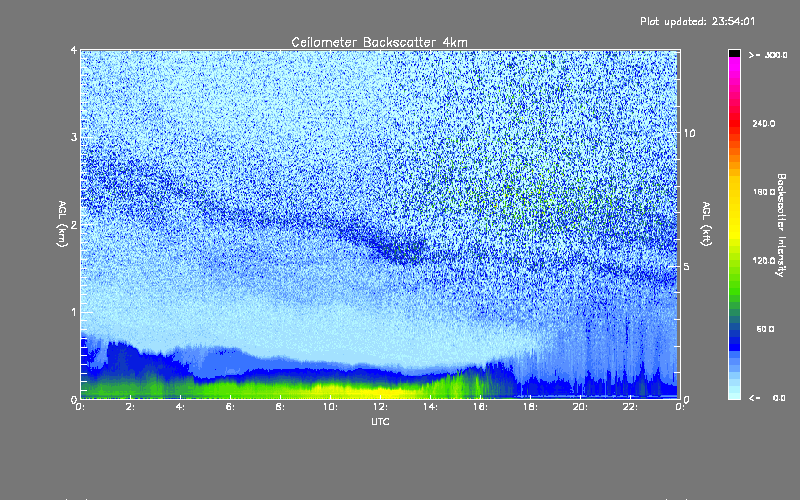Click the x-axis tick label "6:"
The width and height of the screenshot is (800, 500).
pyautogui.click(x=231, y=407)
